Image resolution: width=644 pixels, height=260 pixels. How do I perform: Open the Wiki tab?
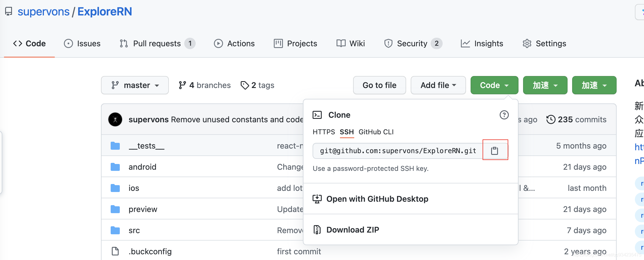coord(351,43)
